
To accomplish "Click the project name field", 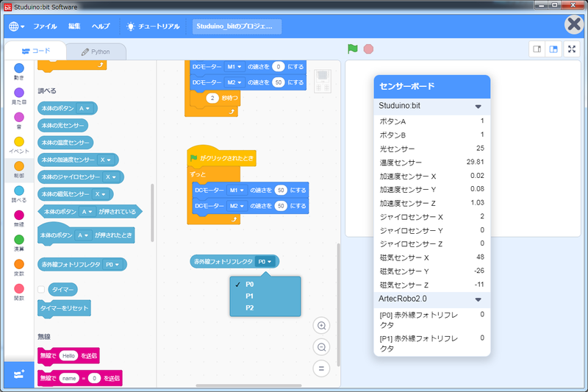I will tap(237, 26).
